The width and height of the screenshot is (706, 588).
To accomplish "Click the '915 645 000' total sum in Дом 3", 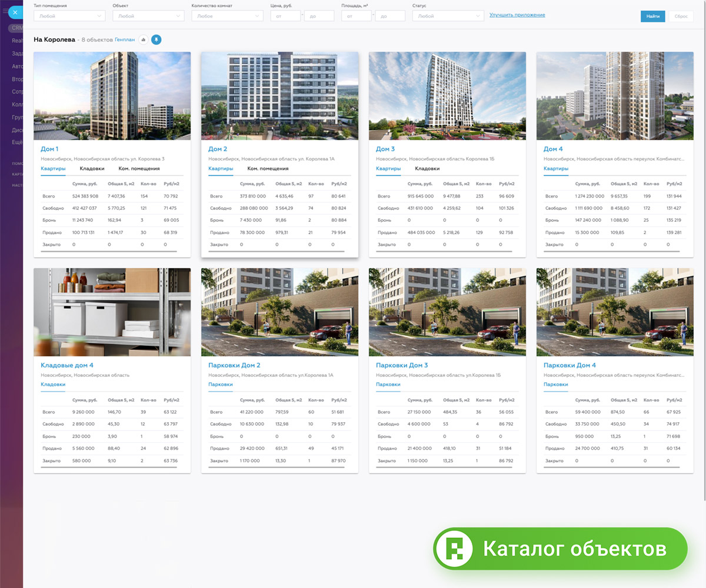I will [421, 196].
